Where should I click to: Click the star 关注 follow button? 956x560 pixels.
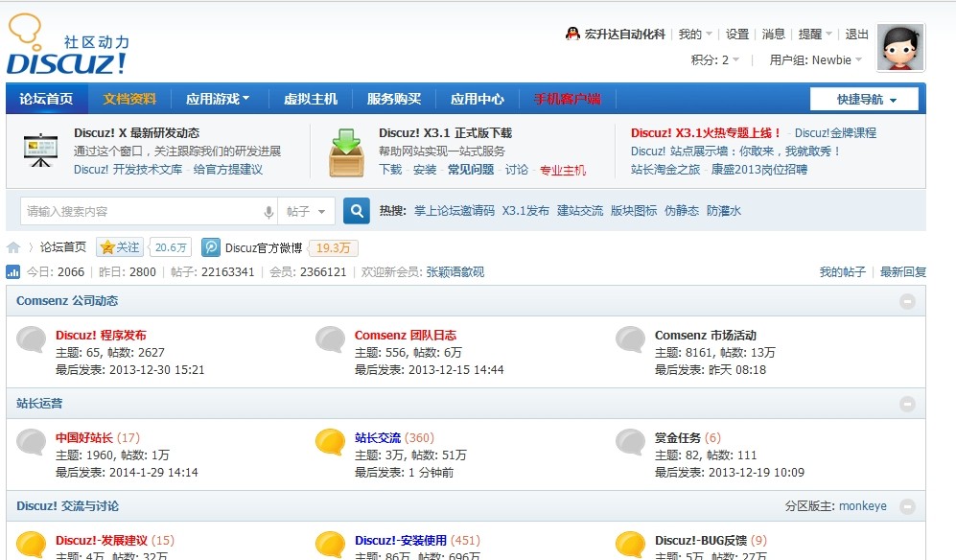120,247
